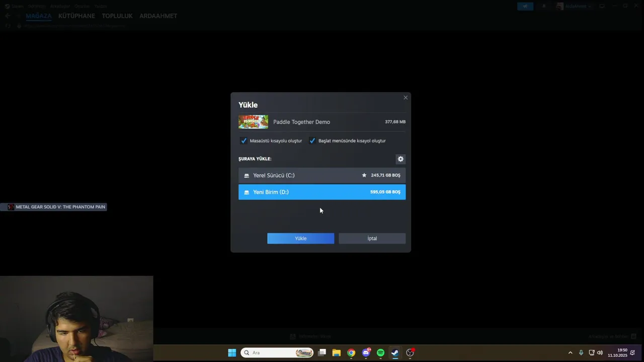Click the star icon on C: drive
The width and height of the screenshot is (644, 362).
pyautogui.click(x=364, y=175)
